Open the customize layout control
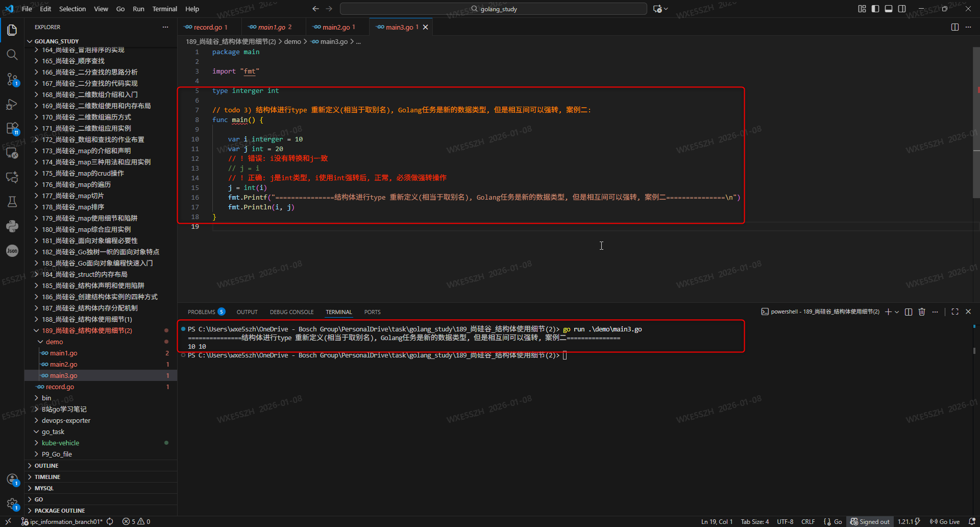 pyautogui.click(x=862, y=9)
